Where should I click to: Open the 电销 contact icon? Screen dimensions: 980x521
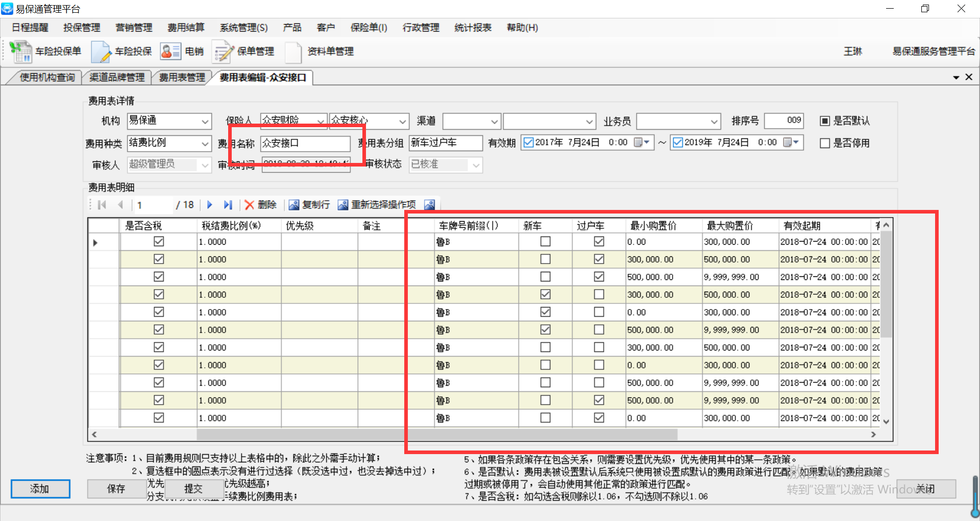(x=170, y=52)
